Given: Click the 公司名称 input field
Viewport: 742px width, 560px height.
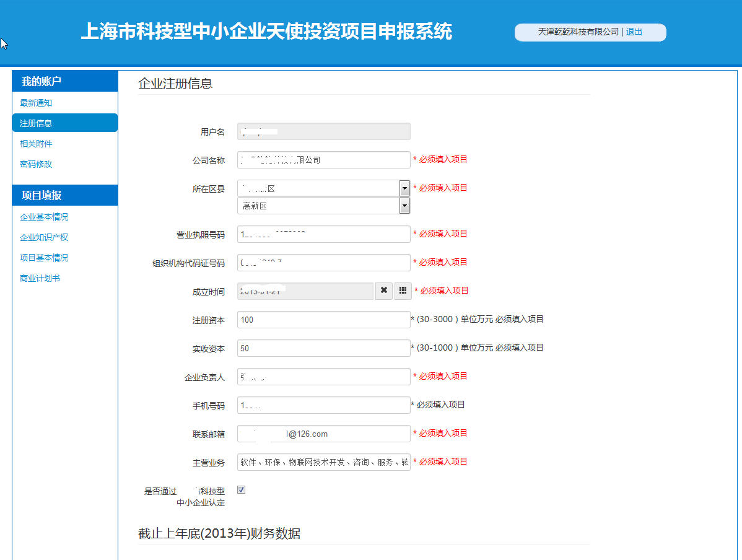Looking at the screenshot, I should (x=323, y=160).
